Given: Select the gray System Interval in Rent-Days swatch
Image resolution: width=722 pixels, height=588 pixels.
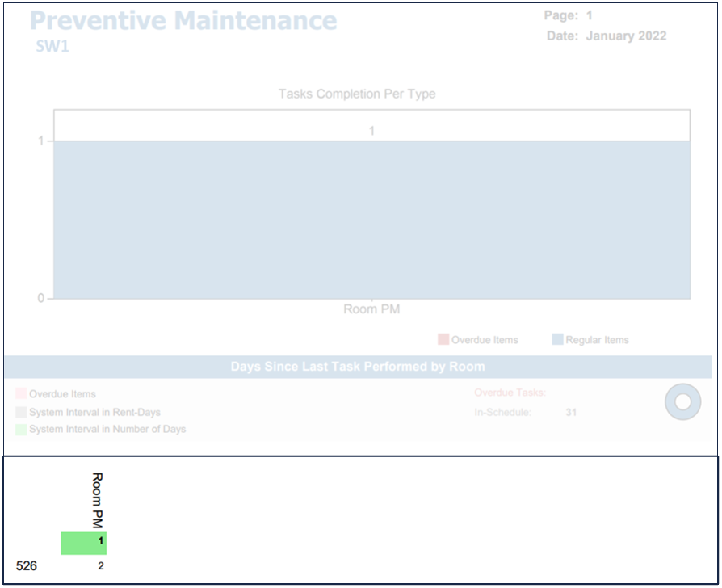Looking at the screenshot, I should (x=21, y=412).
